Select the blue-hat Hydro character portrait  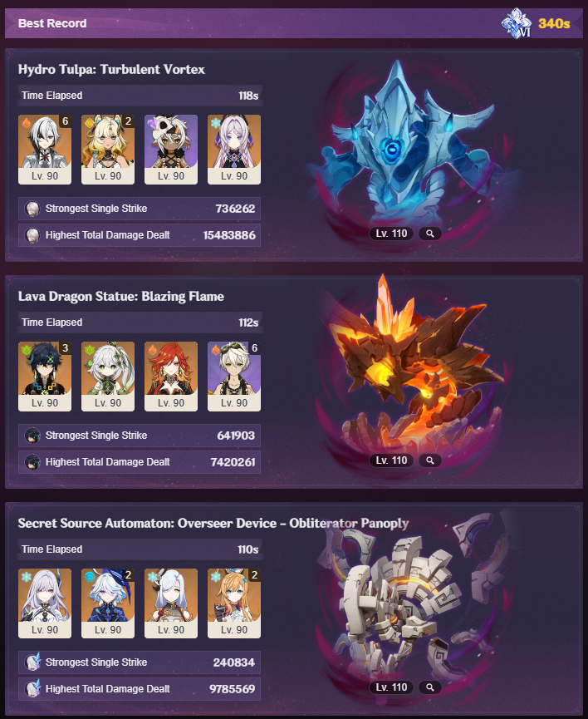[108, 603]
